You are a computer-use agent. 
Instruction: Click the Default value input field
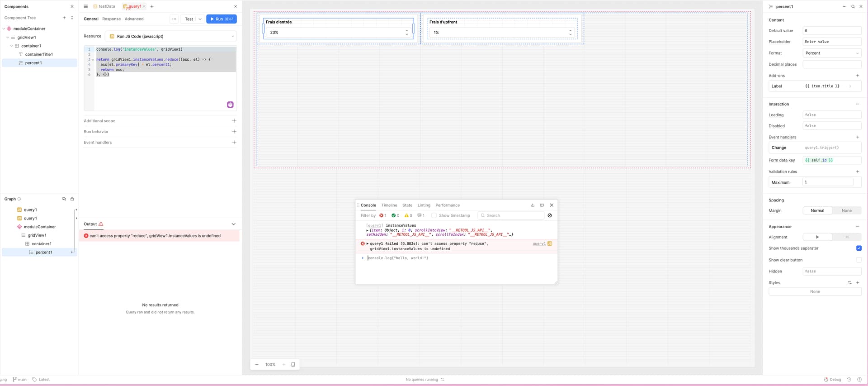pos(831,31)
